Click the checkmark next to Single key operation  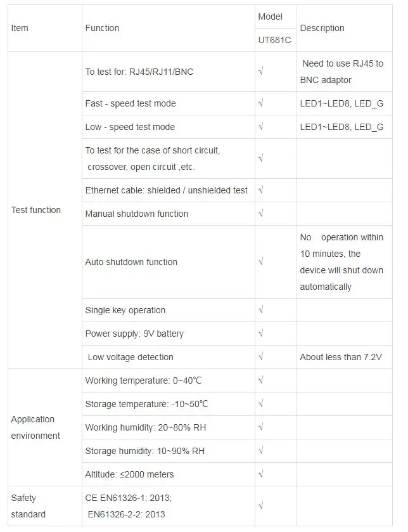[261, 309]
